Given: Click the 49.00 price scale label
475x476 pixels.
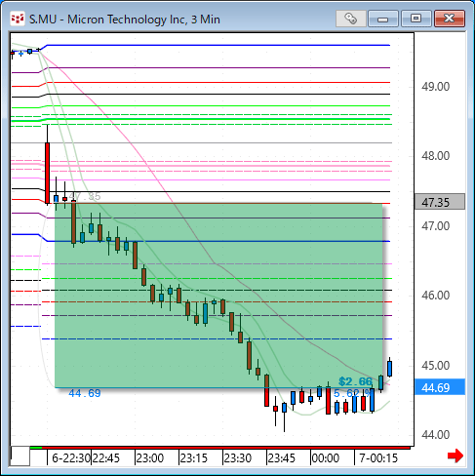Looking at the screenshot, I should [436, 87].
